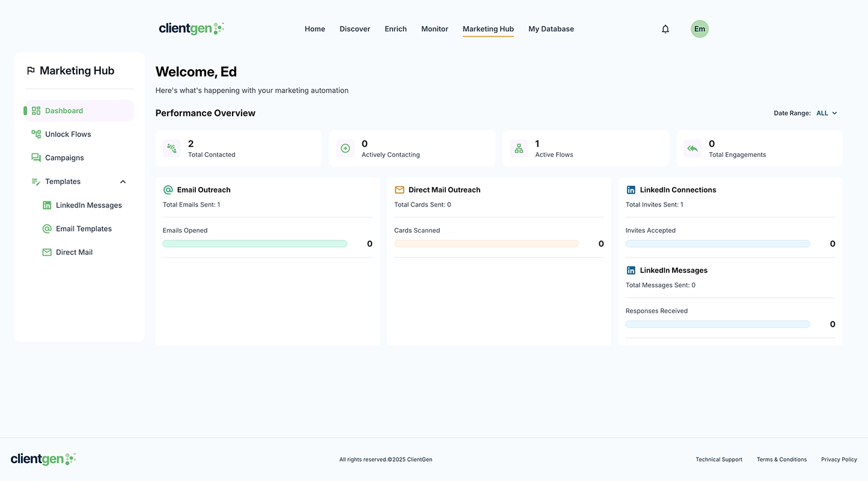Collapse the Templates section chevron
Screen dimensions: 868x481
(x=123, y=182)
